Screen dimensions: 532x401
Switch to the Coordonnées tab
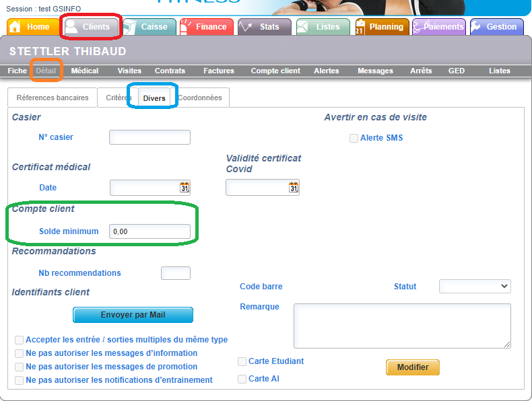[x=202, y=98]
